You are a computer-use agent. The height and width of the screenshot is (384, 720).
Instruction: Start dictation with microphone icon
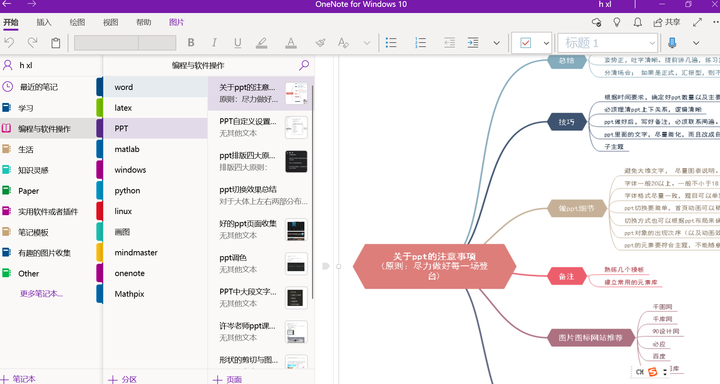click(672, 43)
